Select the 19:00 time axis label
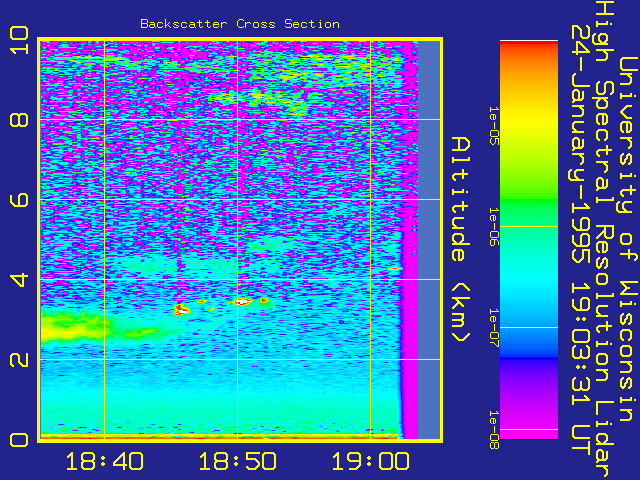This screenshot has width=640, height=480. pyautogui.click(x=370, y=462)
